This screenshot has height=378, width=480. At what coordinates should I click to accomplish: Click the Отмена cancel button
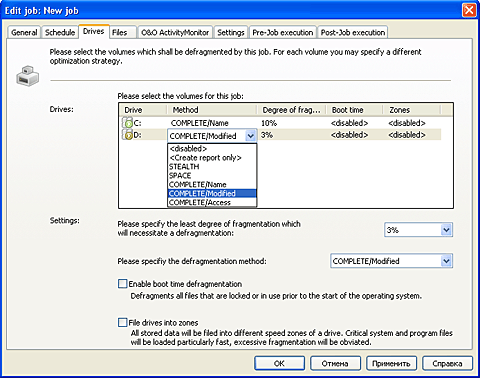[x=335, y=363]
